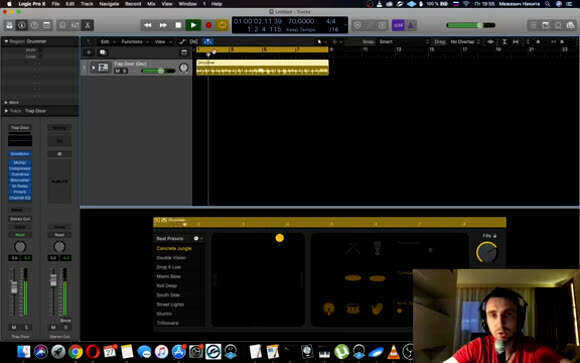Open the Mixer from the toolbar
The image size is (580, 363).
[x=75, y=25]
